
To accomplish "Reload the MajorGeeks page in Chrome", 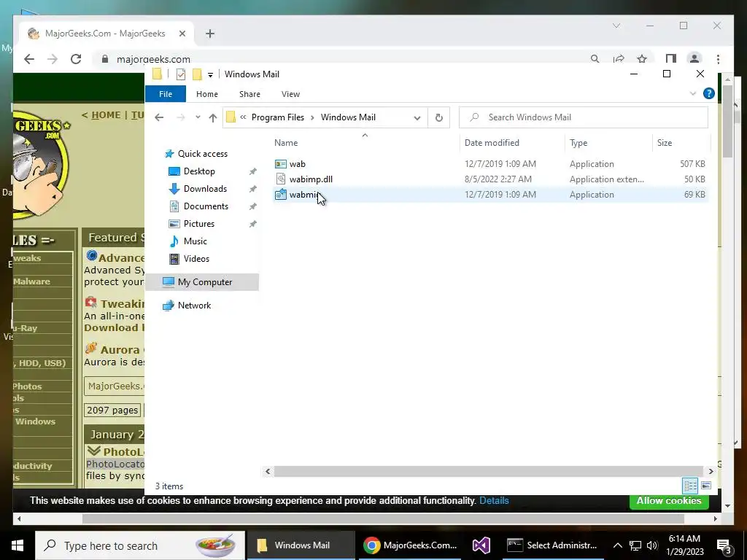I will (x=76, y=59).
